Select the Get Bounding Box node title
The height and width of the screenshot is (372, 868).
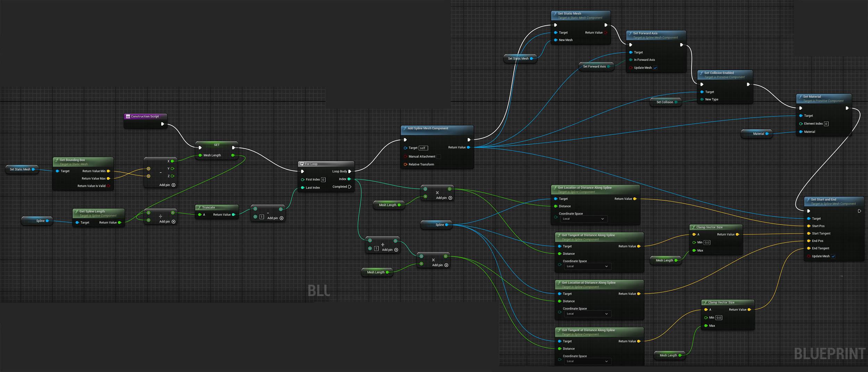coord(72,160)
